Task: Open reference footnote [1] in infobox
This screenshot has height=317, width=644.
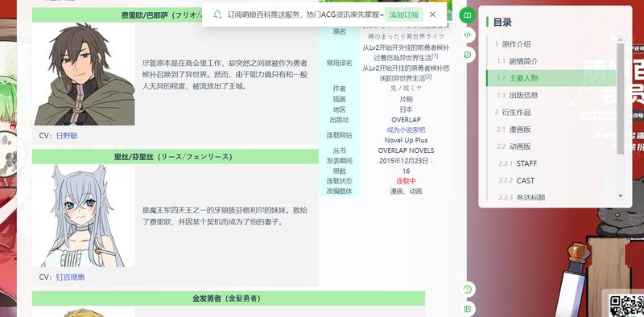Action: [x=436, y=56]
